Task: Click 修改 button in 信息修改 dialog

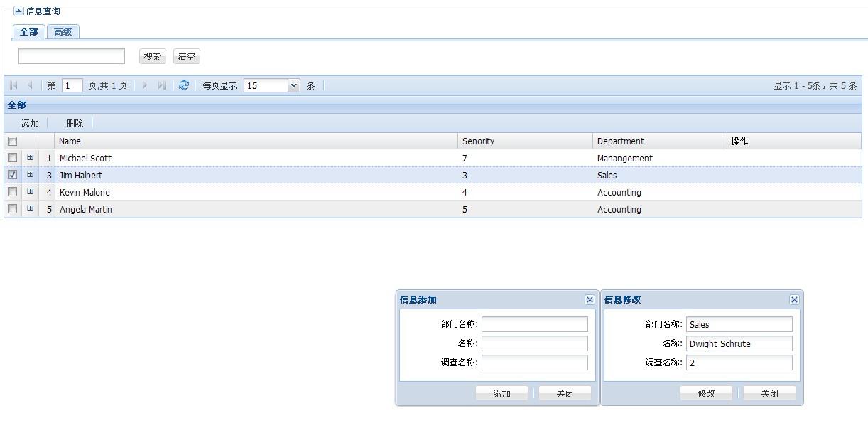Action: tap(706, 393)
